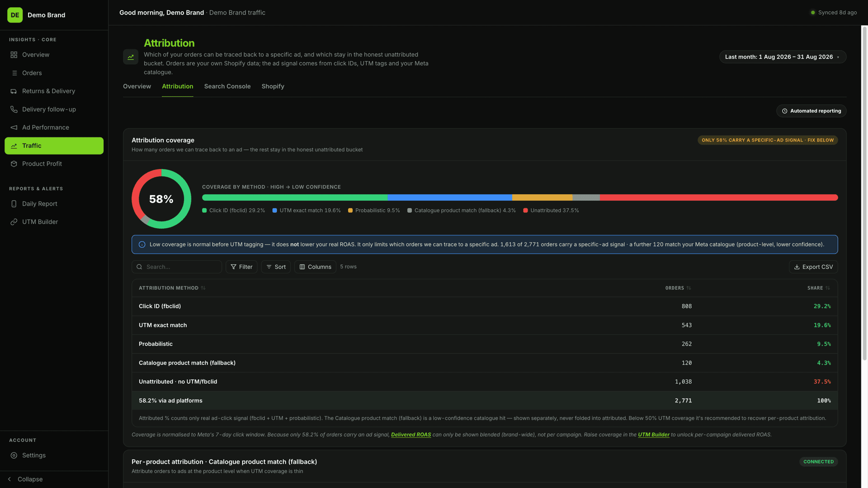Click the clock icon on Automated reporting
This screenshot has height=488, width=868.
(785, 111)
